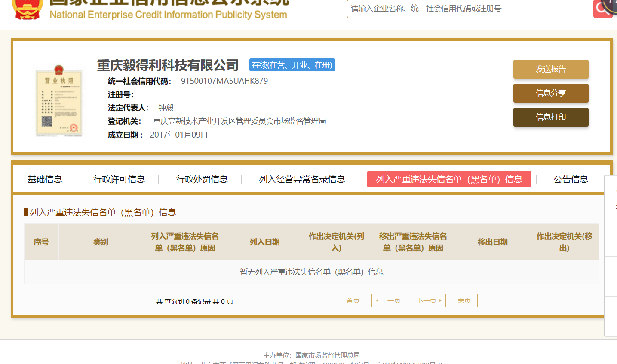Go to 上一页 previous page
Image resolution: width=617 pixels, height=364 pixels.
coord(388,300)
